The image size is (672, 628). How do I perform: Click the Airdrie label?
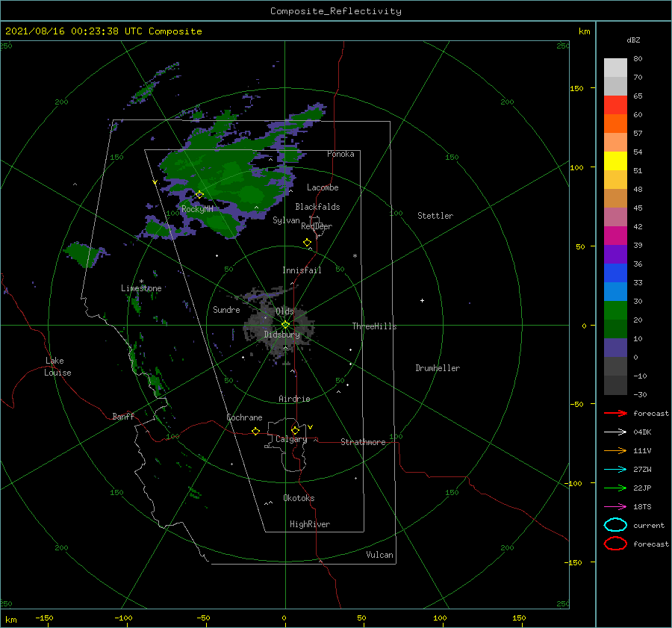[x=294, y=399]
